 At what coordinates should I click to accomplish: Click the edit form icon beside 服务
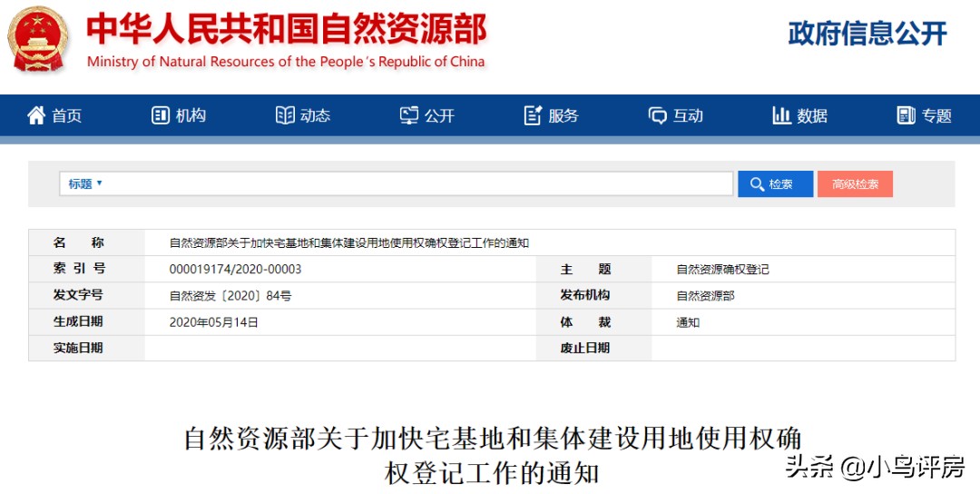point(534,115)
